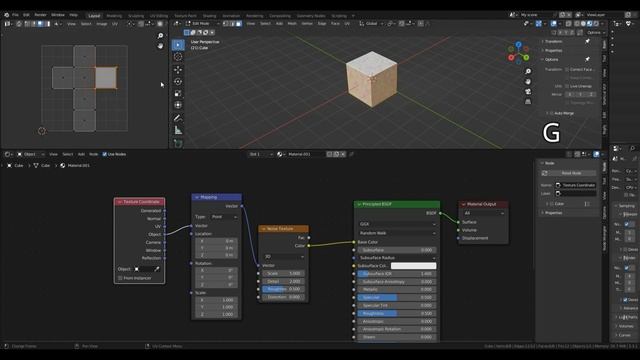The width and height of the screenshot is (640, 360).
Task: Select the Annotate tool in viewport toolbar
Action: 178,118
